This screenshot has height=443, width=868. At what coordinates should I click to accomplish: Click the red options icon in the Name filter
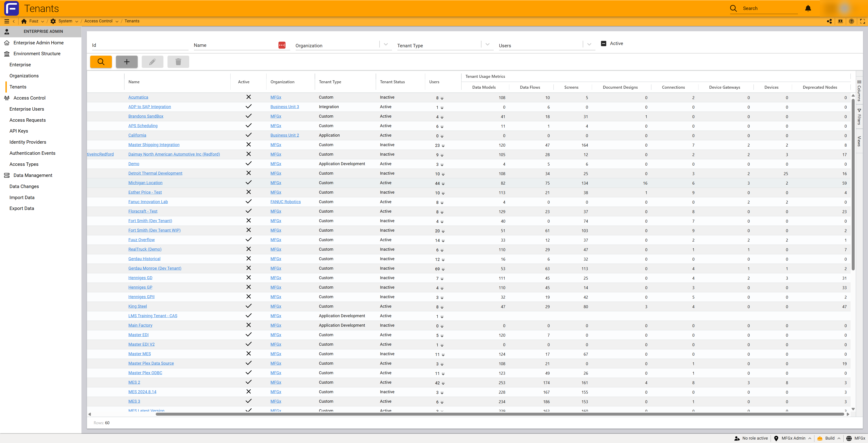[x=282, y=45]
